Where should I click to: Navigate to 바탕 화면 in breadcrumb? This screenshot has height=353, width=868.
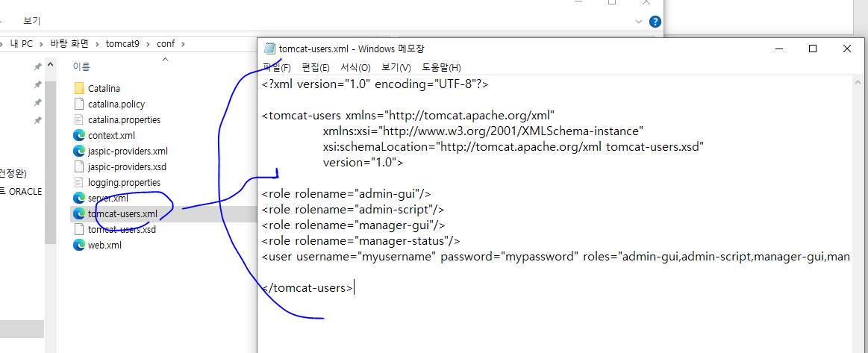(69, 44)
